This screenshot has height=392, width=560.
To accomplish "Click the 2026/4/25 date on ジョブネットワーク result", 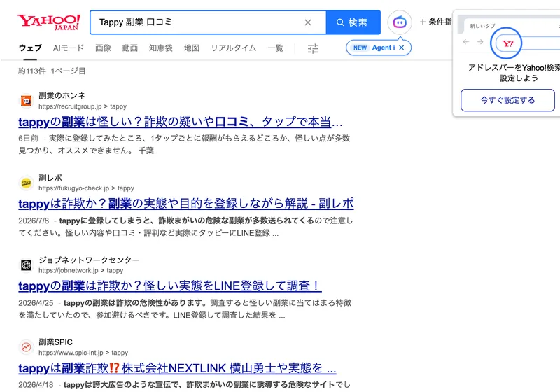I will click(36, 303).
